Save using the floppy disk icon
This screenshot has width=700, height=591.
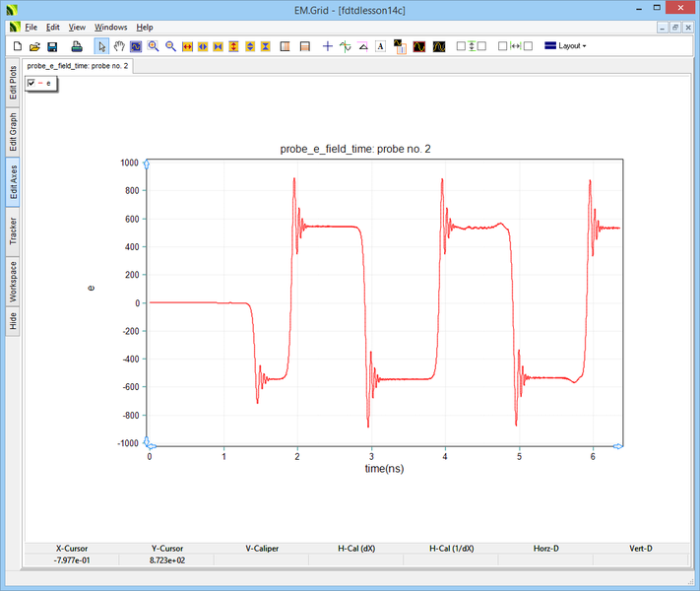52,46
